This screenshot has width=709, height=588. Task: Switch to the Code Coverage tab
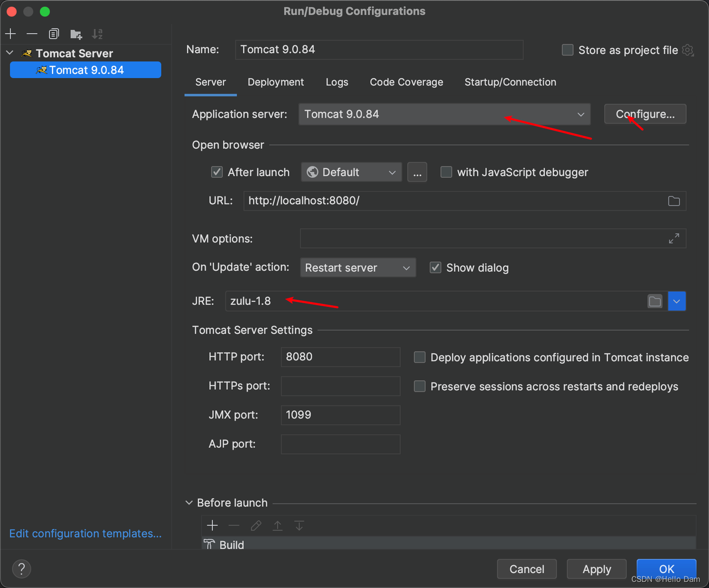407,82
